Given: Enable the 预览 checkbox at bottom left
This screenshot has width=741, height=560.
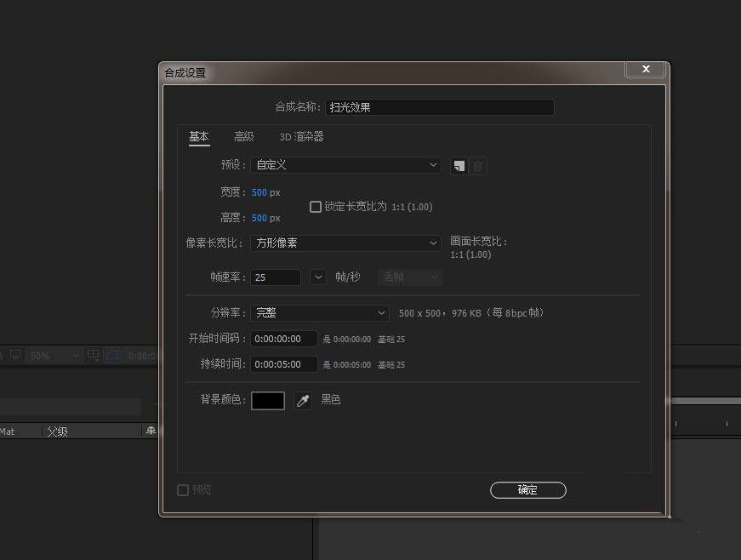Looking at the screenshot, I should [x=183, y=490].
